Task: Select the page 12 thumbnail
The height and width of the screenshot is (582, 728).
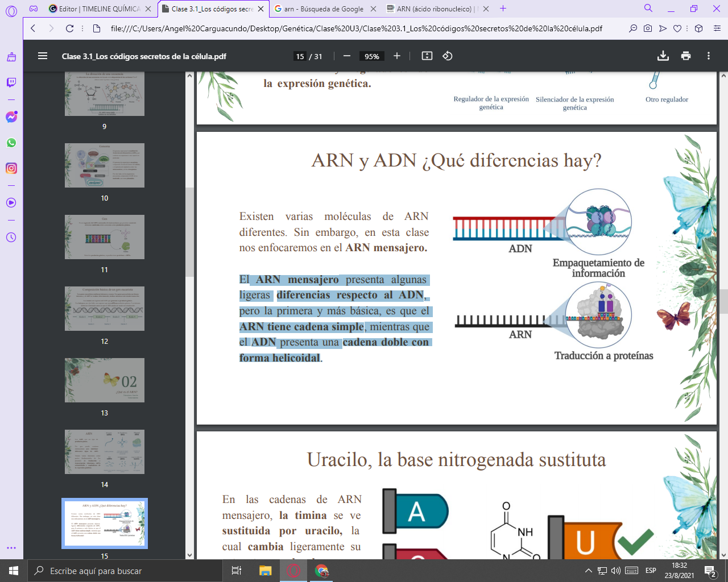Action: coord(105,309)
